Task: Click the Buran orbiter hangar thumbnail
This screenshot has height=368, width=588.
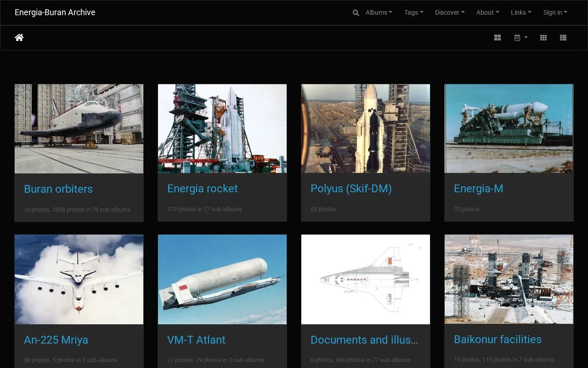Action: 79,129
